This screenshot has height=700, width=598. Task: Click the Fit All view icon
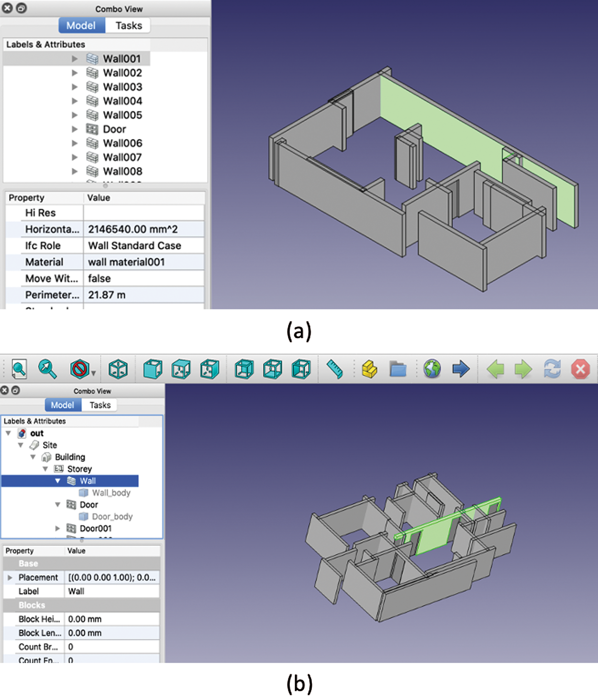click(x=19, y=369)
